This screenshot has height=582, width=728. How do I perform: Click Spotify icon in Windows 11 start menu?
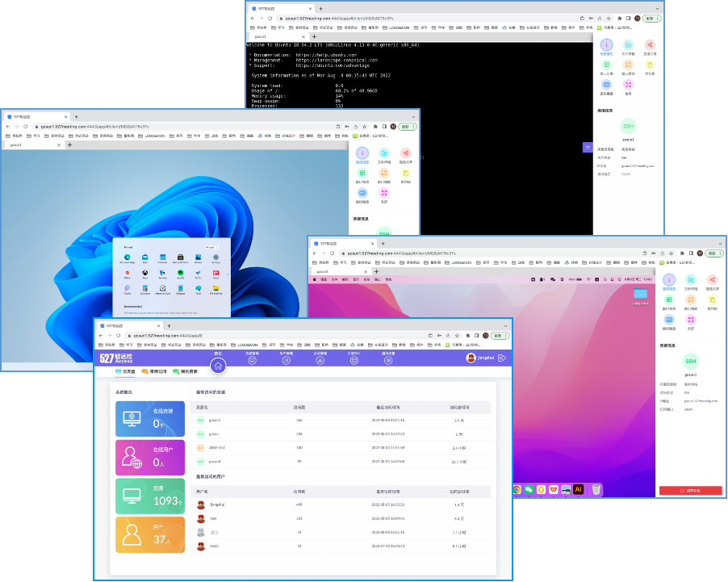181,274
